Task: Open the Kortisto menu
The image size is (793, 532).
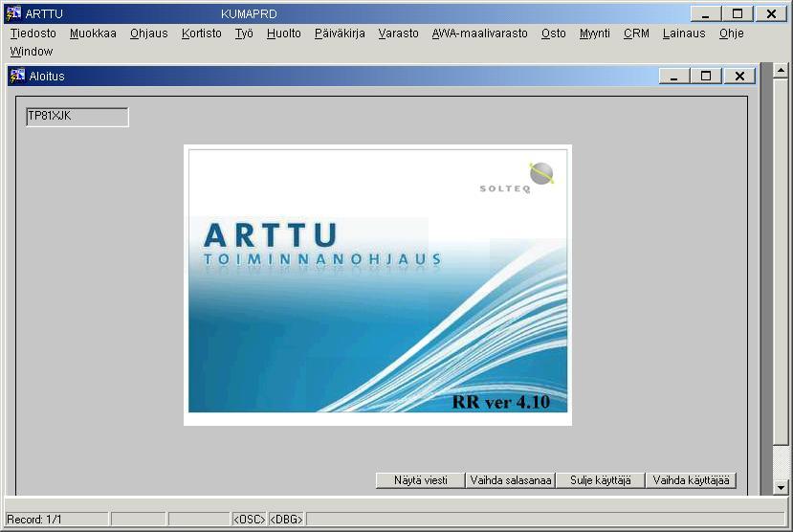Action: 201,33
